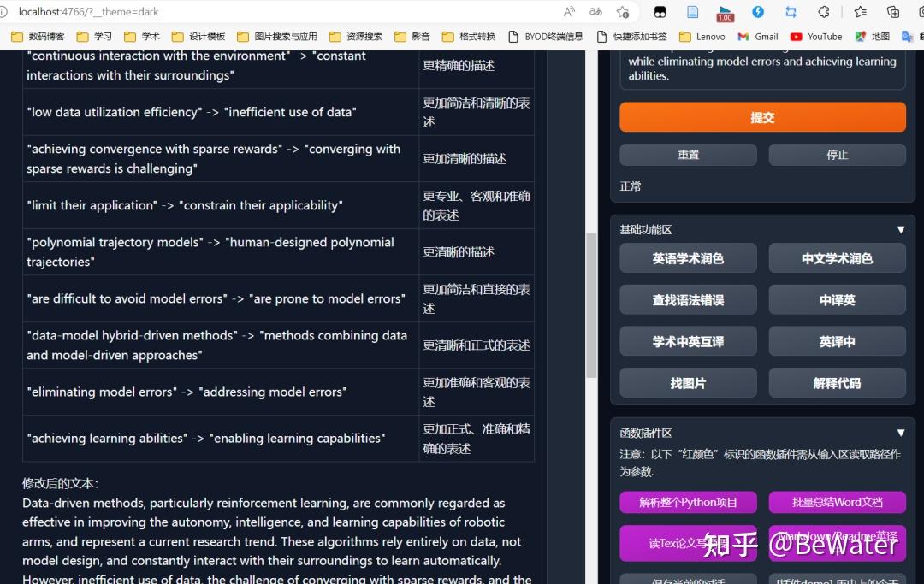Image resolution: width=924 pixels, height=584 pixels.
Task: Click the 中文学术润色 button
Action: click(x=838, y=258)
